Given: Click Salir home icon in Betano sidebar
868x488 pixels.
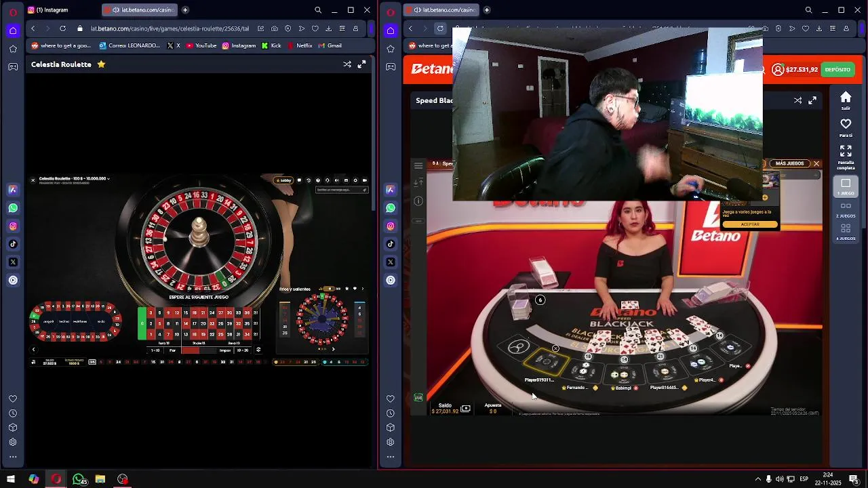Looking at the screenshot, I should [846, 100].
